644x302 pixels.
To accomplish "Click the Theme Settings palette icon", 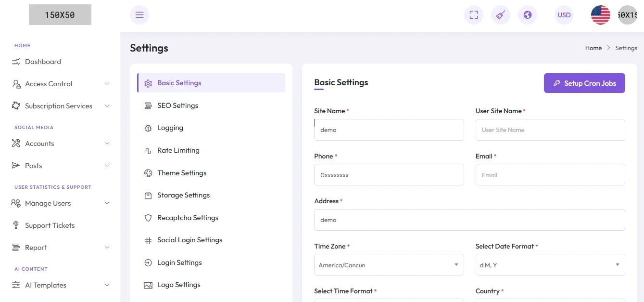I will (x=148, y=173).
